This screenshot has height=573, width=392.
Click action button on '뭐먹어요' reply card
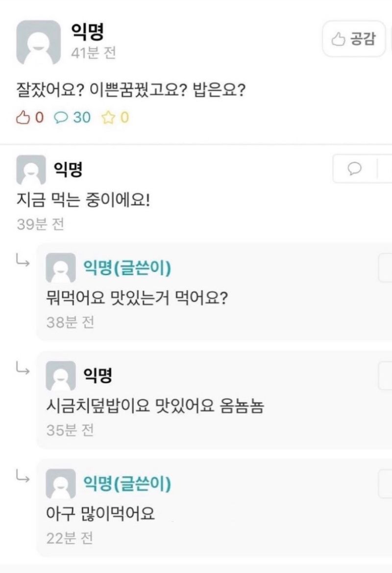385,267
